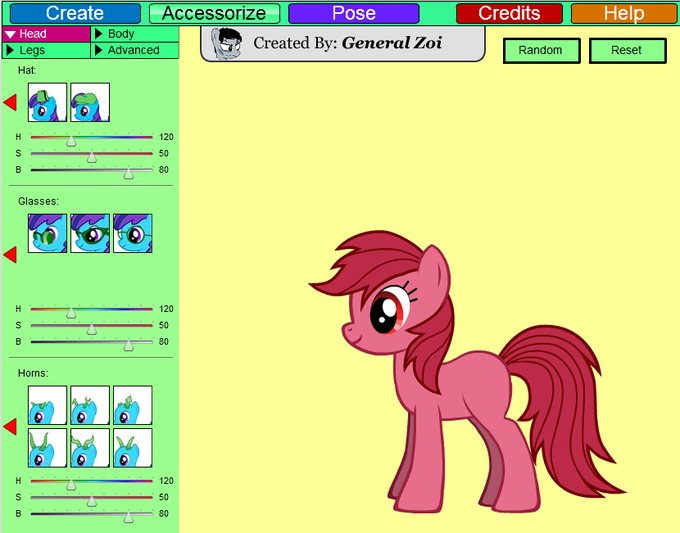Expand the Advanced section
Image resolution: width=680 pixels, height=533 pixels.
135,50
